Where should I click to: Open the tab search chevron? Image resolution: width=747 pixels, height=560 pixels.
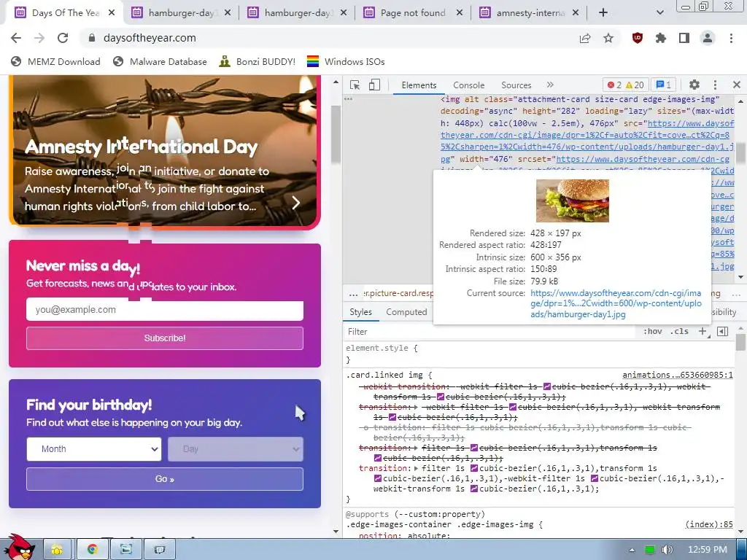click(x=659, y=13)
